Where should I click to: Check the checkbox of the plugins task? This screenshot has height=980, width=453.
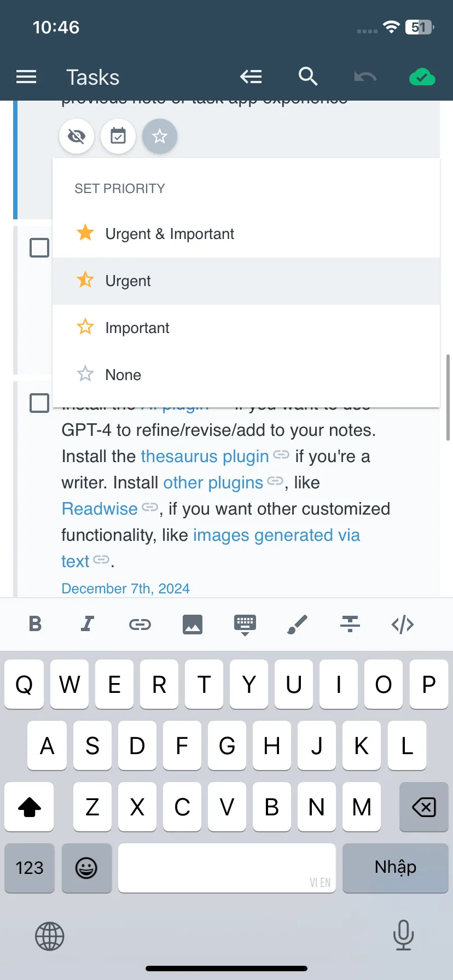coord(39,403)
